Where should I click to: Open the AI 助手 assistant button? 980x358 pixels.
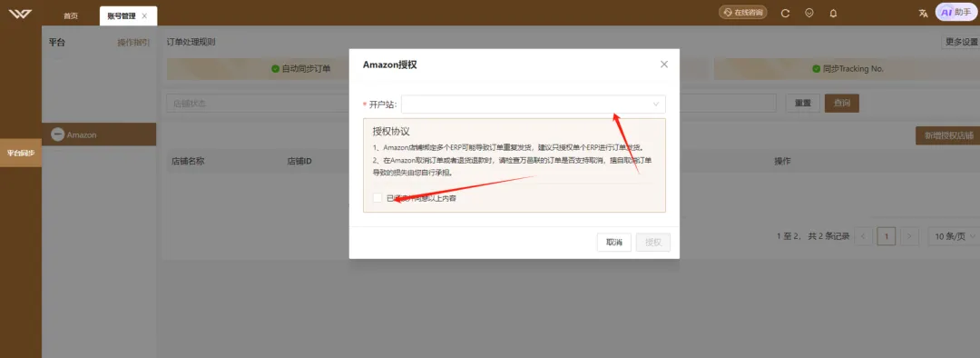click(955, 12)
